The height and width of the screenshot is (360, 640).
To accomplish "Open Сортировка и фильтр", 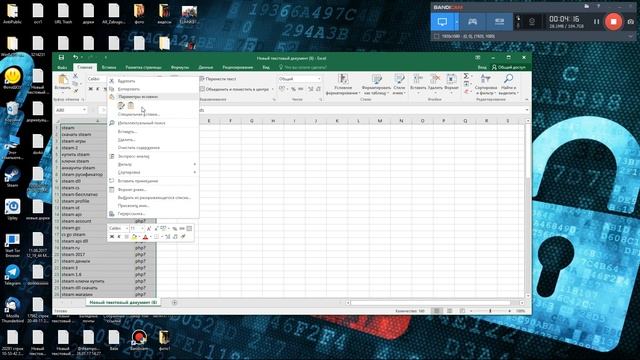I will (x=486, y=84).
